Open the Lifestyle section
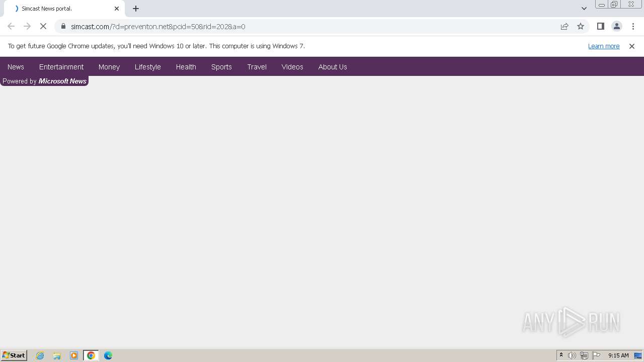The height and width of the screenshot is (362, 644). [x=148, y=67]
